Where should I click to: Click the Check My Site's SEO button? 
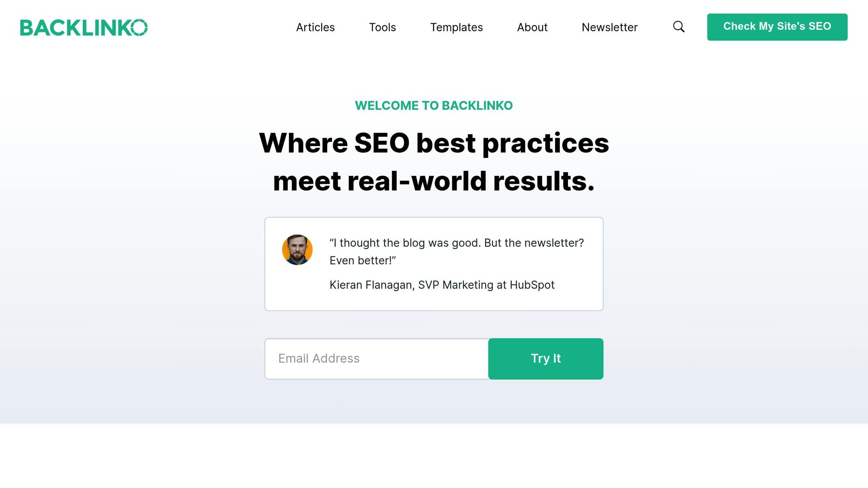(777, 27)
